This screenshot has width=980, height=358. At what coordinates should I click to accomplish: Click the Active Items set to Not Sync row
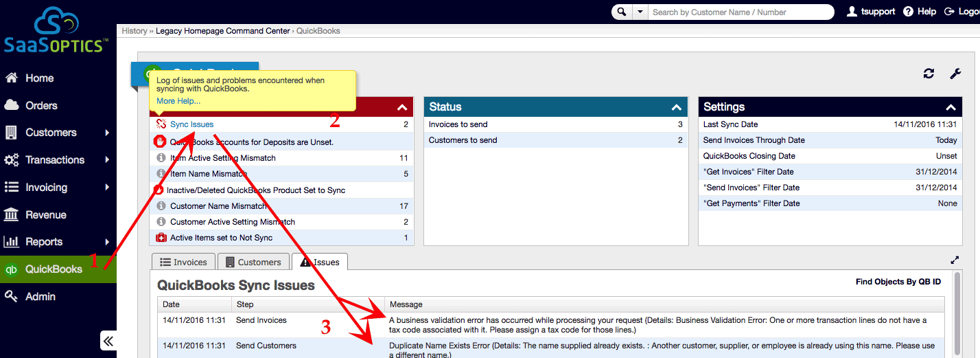(281, 238)
